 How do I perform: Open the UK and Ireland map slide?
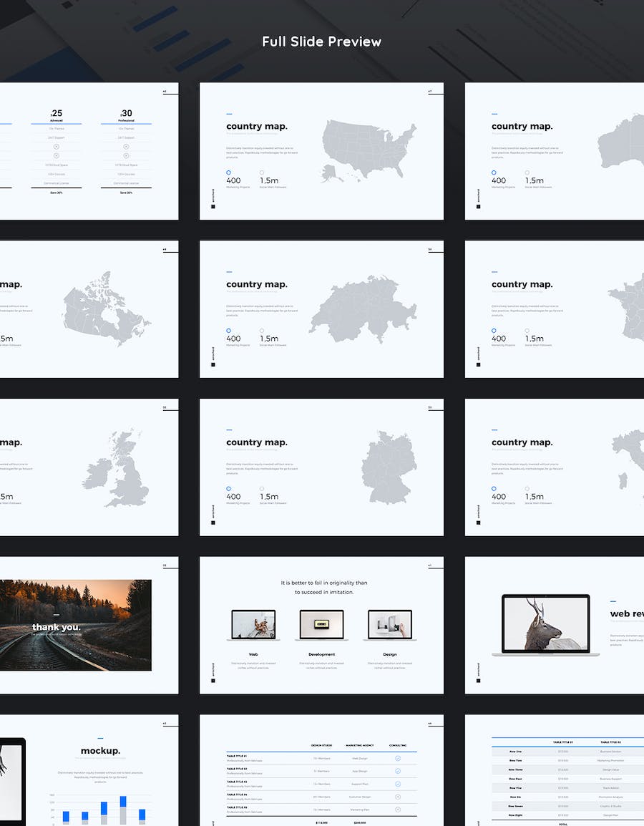point(89,467)
